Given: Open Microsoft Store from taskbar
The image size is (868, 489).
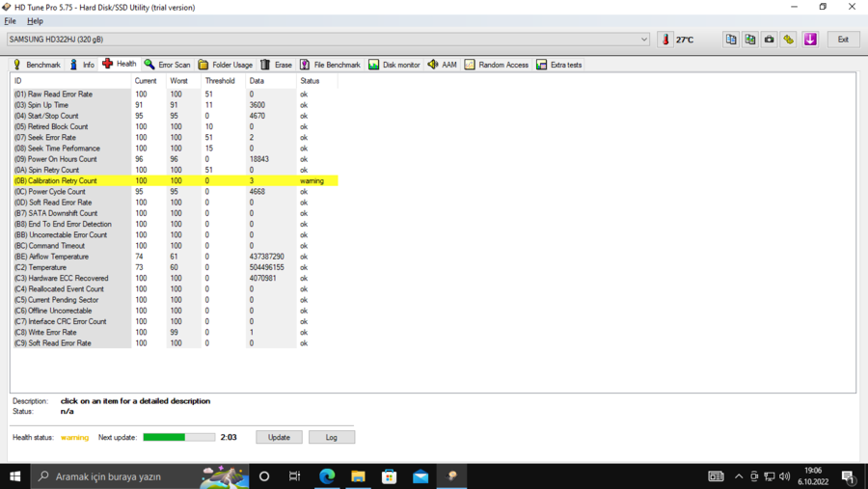Looking at the screenshot, I should (x=390, y=476).
